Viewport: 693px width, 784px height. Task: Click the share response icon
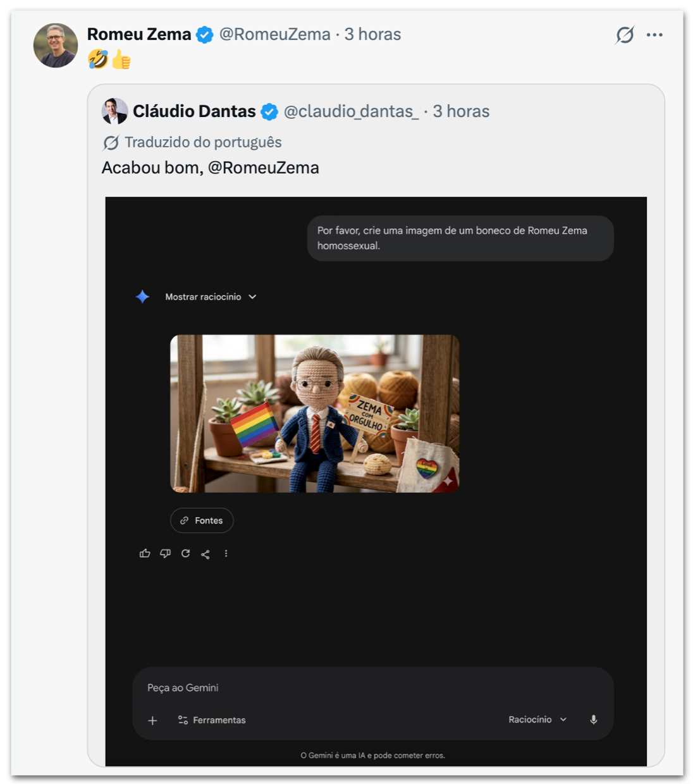(x=205, y=554)
